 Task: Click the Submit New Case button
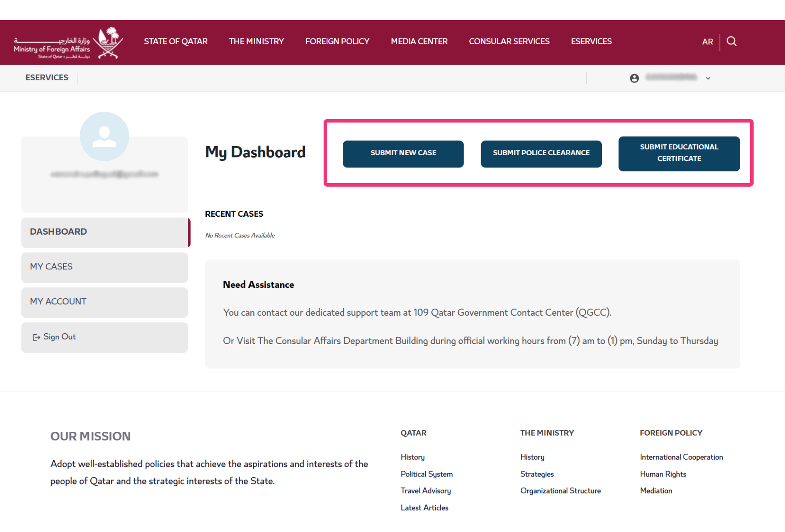(x=403, y=153)
